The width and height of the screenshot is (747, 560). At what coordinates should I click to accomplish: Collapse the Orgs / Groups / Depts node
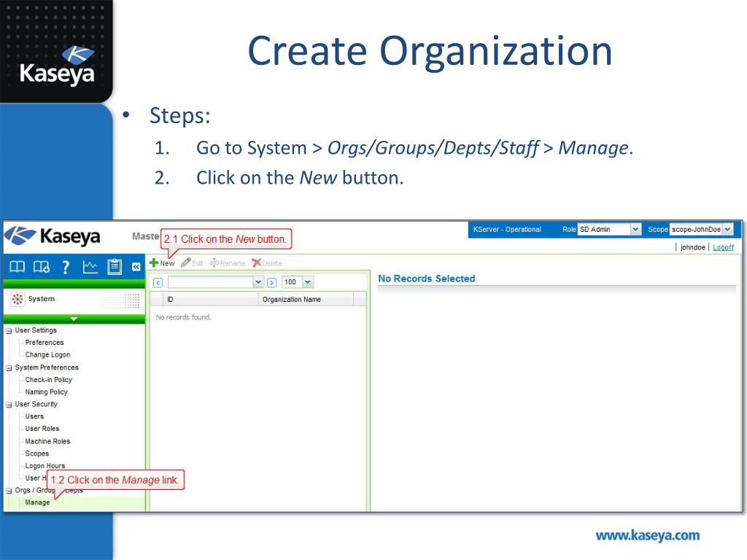tap(9, 491)
